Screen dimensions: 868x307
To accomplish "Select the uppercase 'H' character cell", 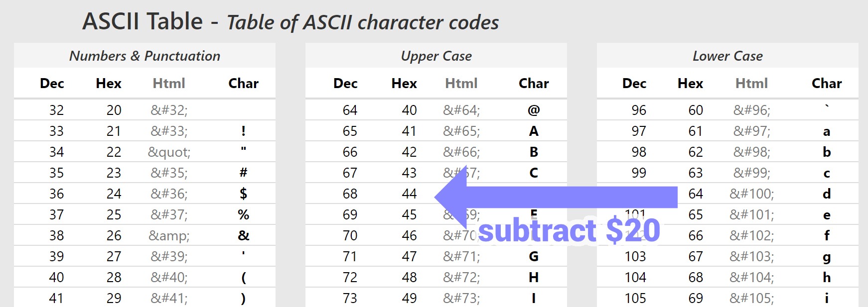I will click(x=534, y=277).
